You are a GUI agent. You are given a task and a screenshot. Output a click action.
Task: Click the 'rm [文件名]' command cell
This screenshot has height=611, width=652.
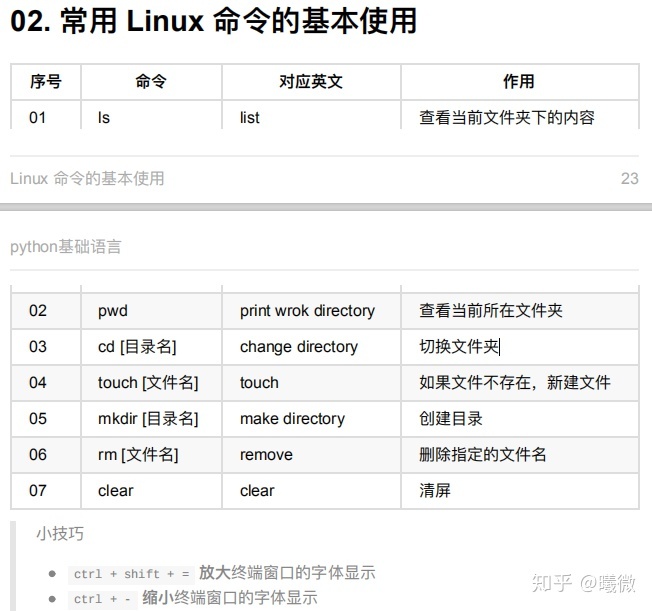(x=151, y=455)
